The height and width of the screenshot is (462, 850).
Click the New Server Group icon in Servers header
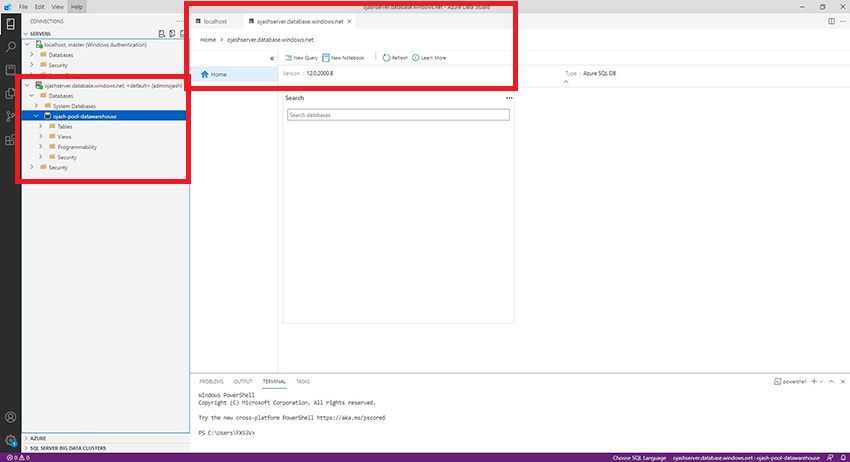point(172,34)
